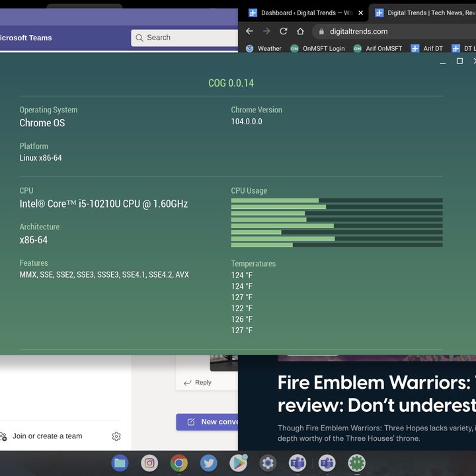The height and width of the screenshot is (476, 476).
Task: Open image thumbnail in Teams conversation
Action: (x=224, y=363)
